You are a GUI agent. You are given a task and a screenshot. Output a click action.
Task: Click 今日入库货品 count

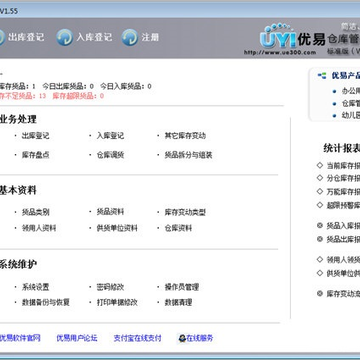coord(126,86)
